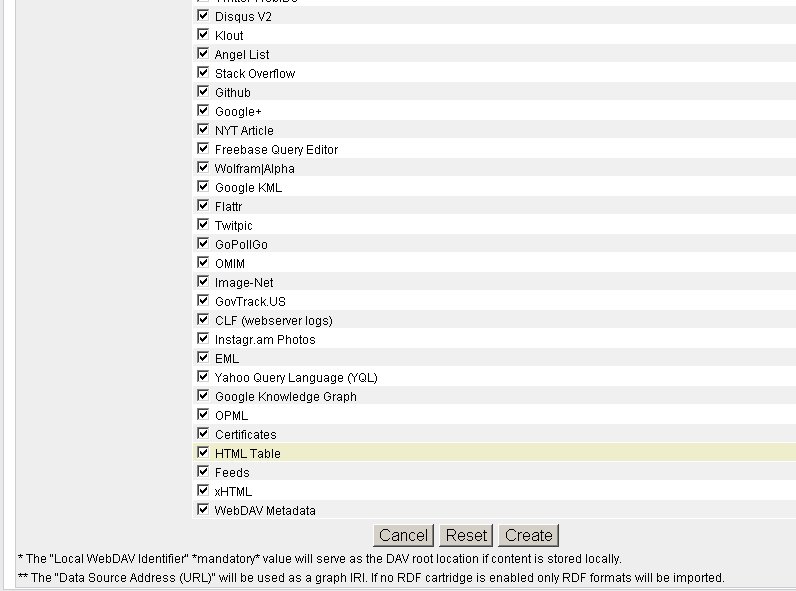This screenshot has height=591, width=796.
Task: Toggle the Freebase Query Editor checkbox
Action: click(x=203, y=149)
